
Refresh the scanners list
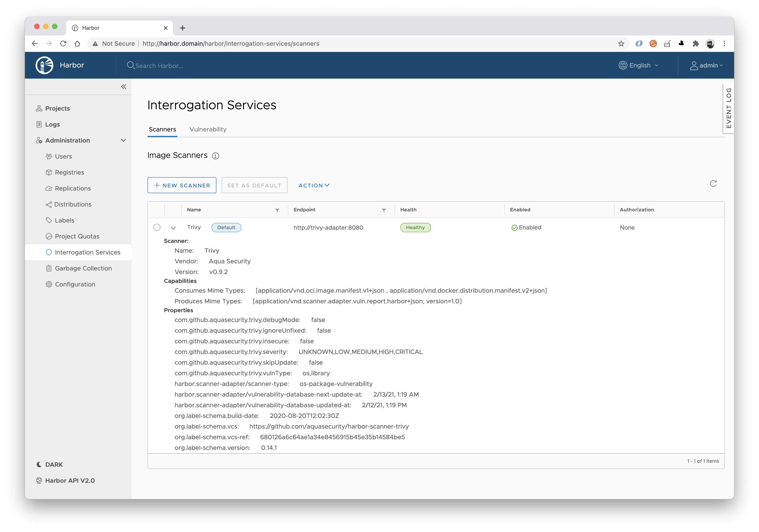click(x=713, y=183)
